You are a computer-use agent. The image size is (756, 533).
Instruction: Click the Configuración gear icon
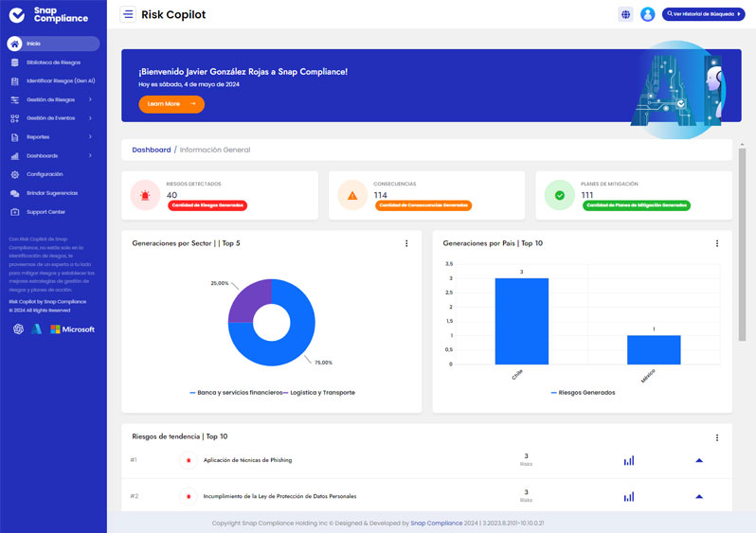tap(15, 174)
